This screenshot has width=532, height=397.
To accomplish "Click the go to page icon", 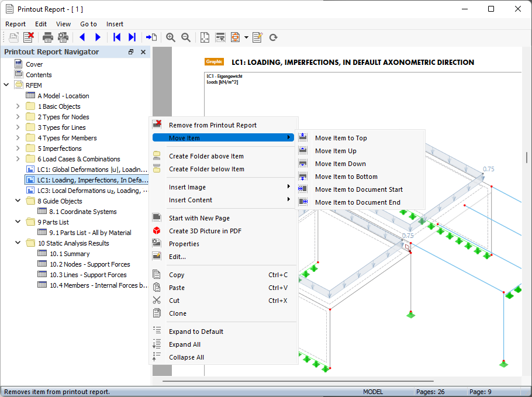I will click(151, 37).
